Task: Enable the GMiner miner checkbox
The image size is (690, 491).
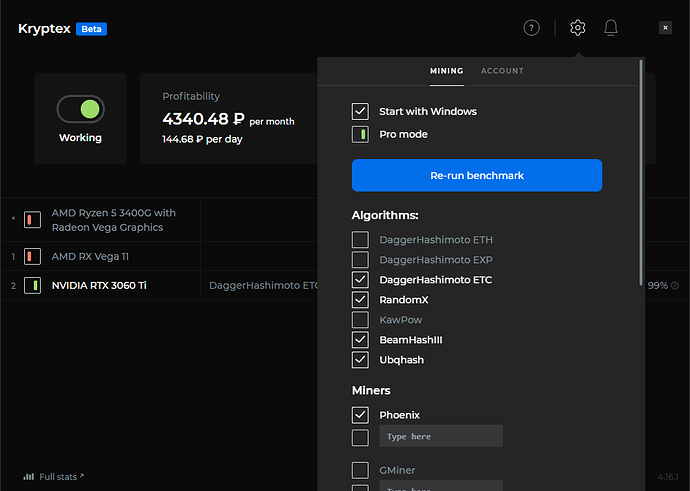Action: (x=360, y=470)
